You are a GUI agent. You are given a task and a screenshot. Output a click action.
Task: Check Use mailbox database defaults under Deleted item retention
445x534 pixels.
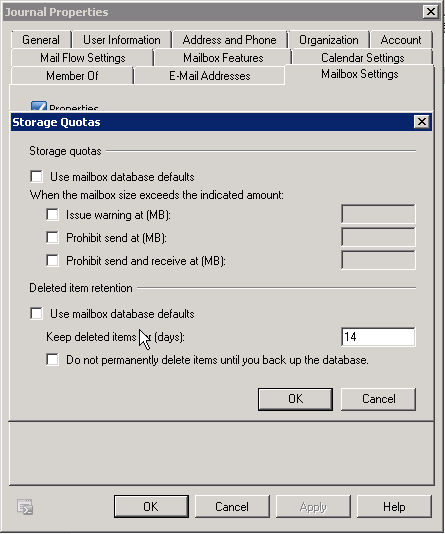[36, 314]
